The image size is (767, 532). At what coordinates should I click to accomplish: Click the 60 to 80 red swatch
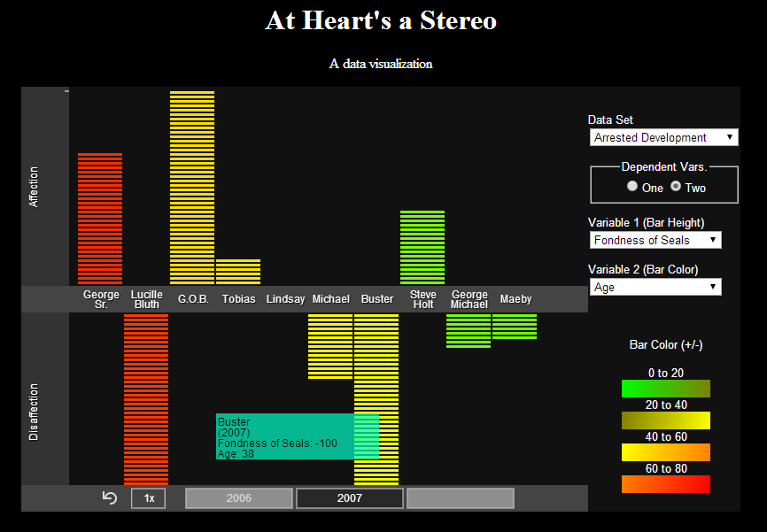coord(666,484)
